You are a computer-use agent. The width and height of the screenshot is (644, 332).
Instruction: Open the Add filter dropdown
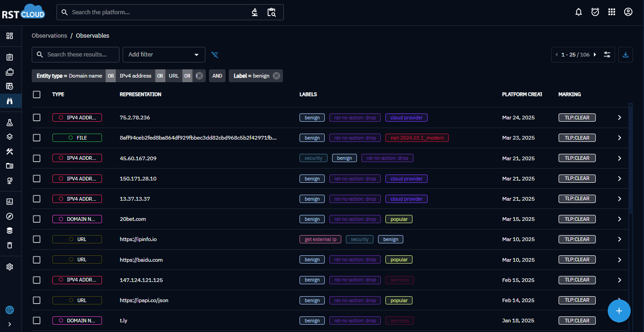click(x=164, y=55)
